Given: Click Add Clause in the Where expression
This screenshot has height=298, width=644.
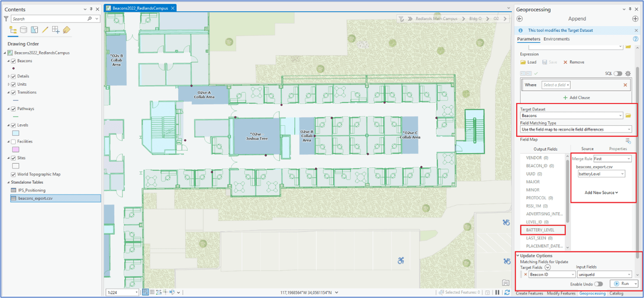Looking at the screenshot, I should [577, 97].
